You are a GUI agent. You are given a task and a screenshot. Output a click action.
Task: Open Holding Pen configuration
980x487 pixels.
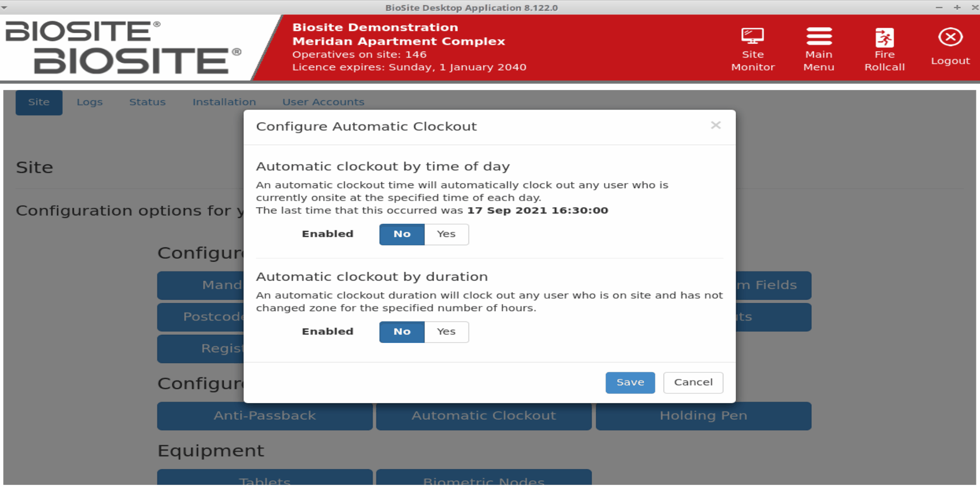click(703, 416)
